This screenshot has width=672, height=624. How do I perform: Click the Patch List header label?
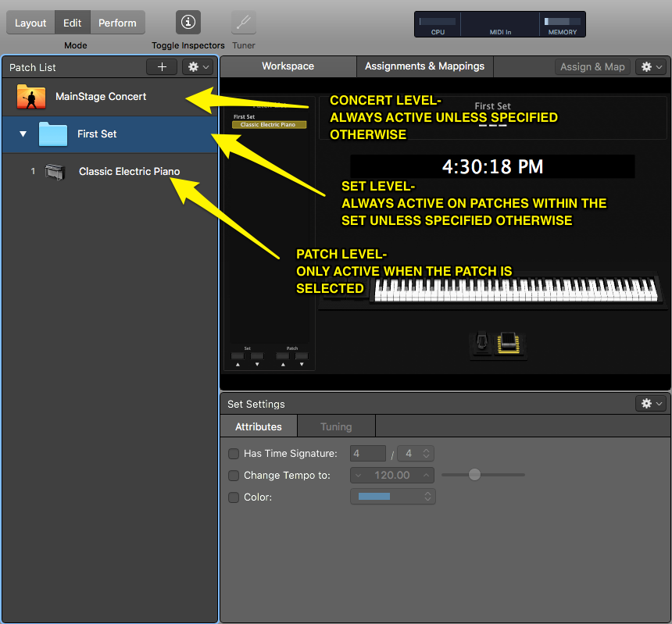pos(33,68)
